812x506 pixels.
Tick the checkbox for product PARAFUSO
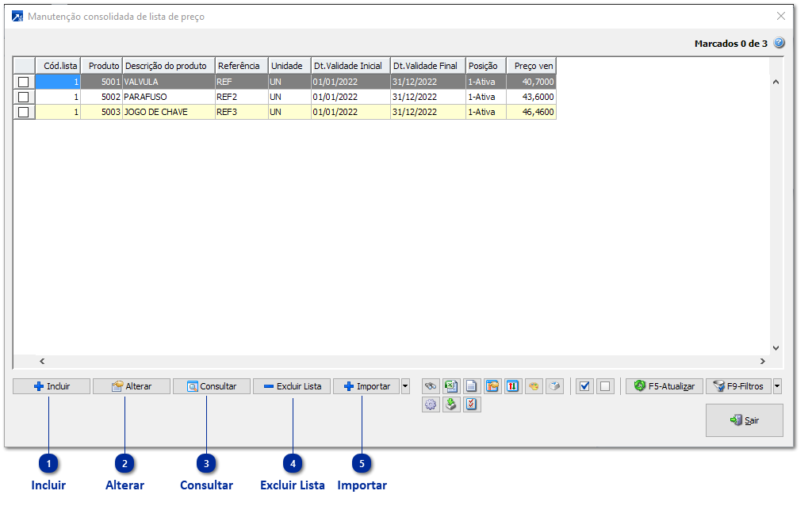[23, 97]
